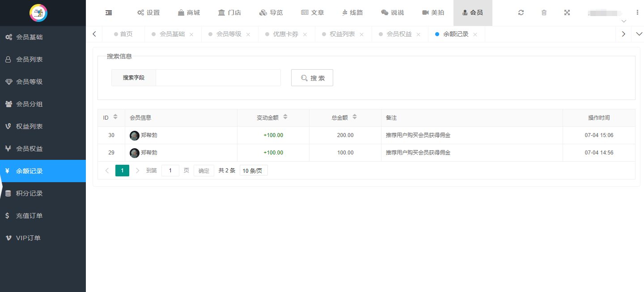Click the vine icon beside 权益列表
644x292 pixels.
pyautogui.click(x=8, y=126)
